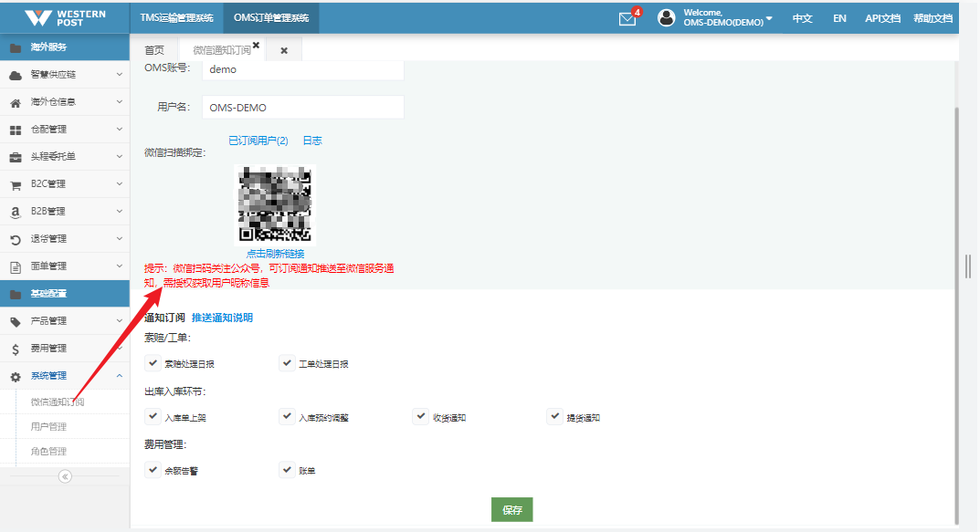Open the OMS-DEMO account dropdown arrow
This screenshot has height=532, width=980.
[769, 19]
